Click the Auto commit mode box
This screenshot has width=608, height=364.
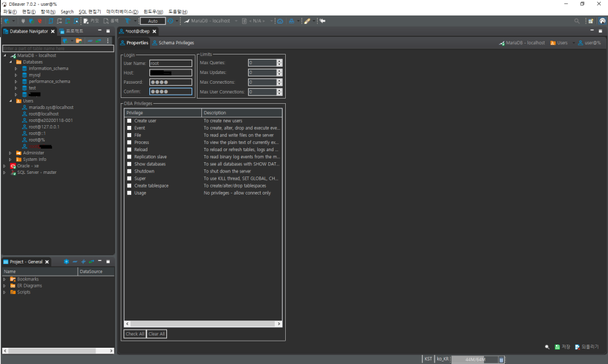[153, 21]
